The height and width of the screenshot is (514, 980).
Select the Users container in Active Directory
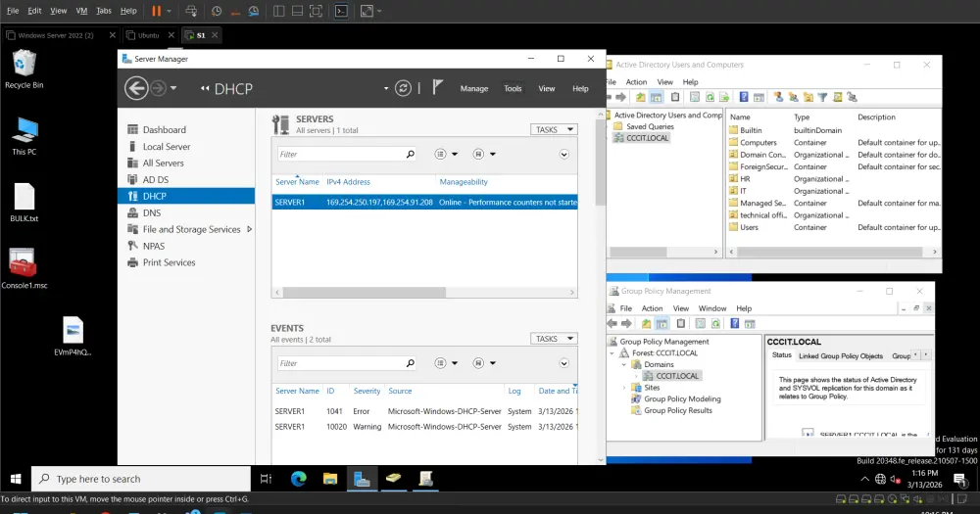(749, 227)
